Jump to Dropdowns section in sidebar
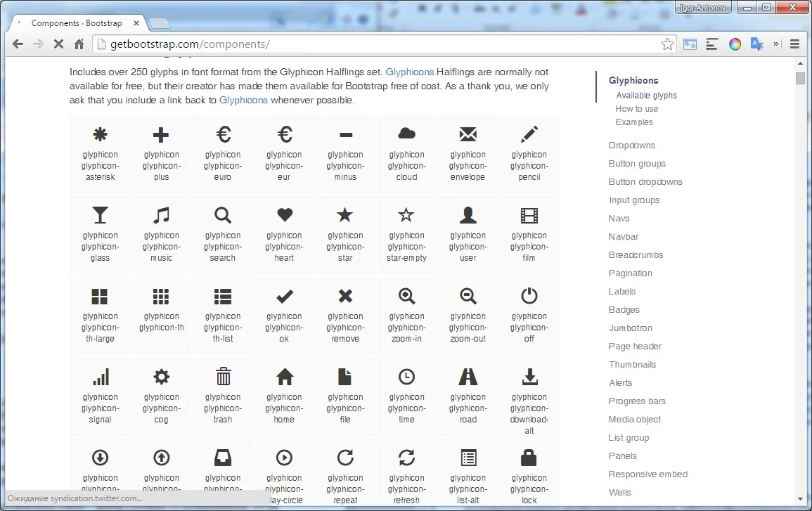Image resolution: width=812 pixels, height=511 pixels. 632,145
